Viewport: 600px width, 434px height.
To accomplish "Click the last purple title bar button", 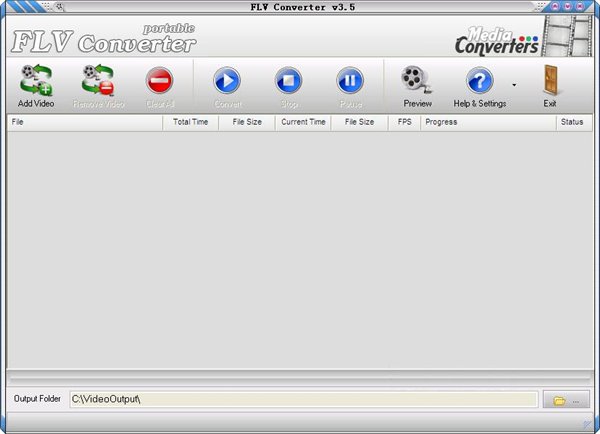I will (x=580, y=6).
